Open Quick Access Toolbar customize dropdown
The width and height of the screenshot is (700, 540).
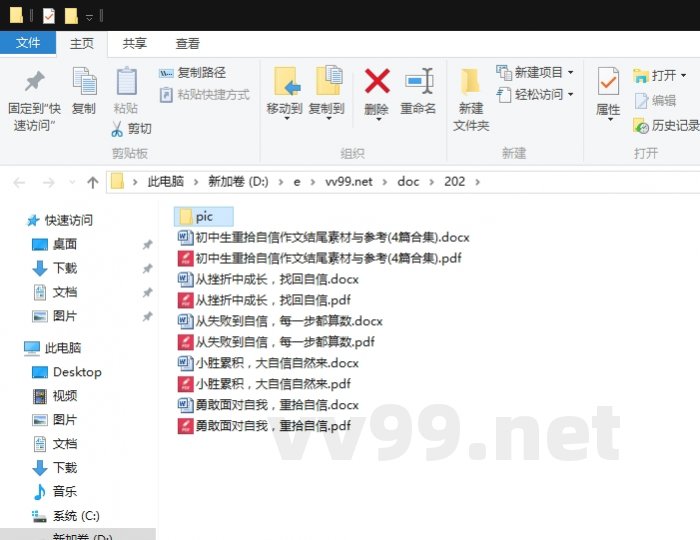click(x=89, y=17)
